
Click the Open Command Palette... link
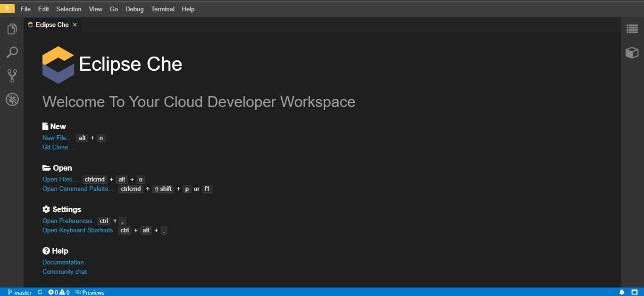(x=78, y=189)
